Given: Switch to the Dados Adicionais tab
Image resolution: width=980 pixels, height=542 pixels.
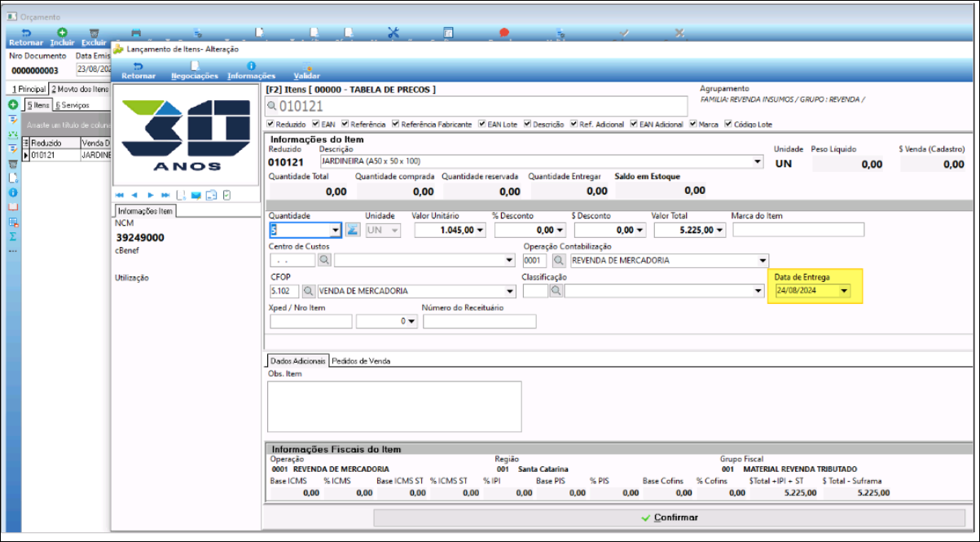Looking at the screenshot, I should coord(297,360).
